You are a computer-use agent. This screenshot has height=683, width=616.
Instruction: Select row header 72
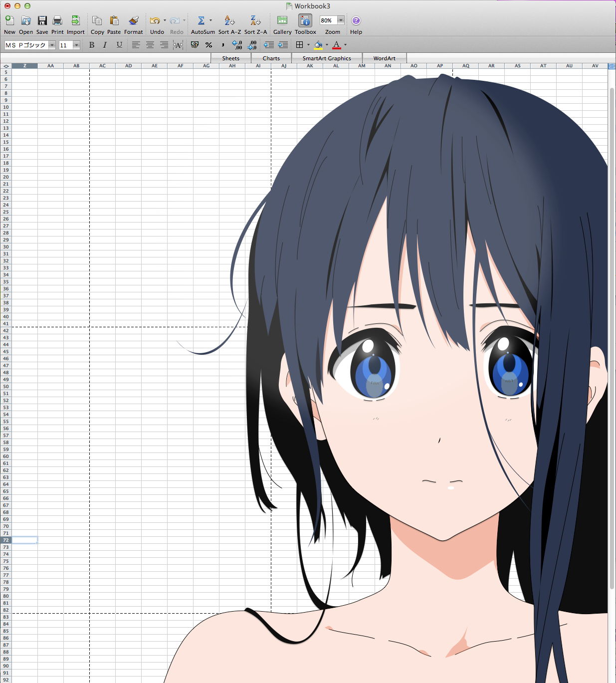click(6, 540)
